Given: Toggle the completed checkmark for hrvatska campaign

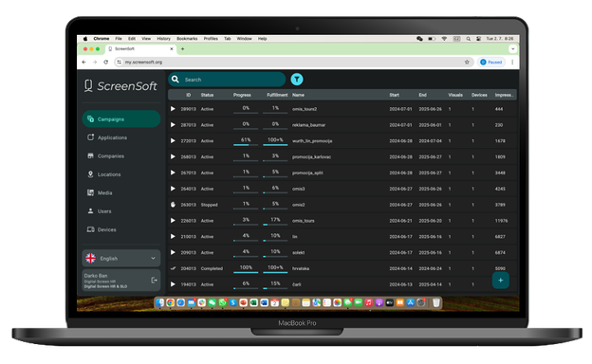Looking at the screenshot, I should [173, 268].
